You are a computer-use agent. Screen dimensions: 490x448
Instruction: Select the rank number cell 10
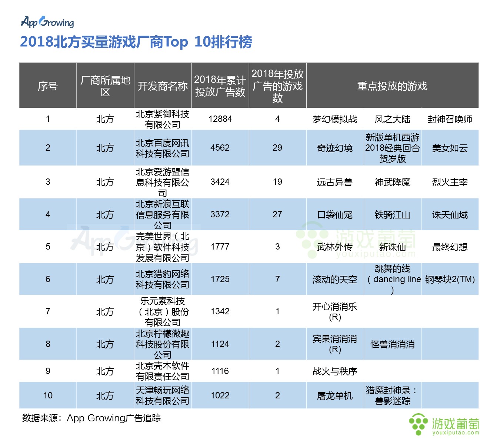coord(48,395)
